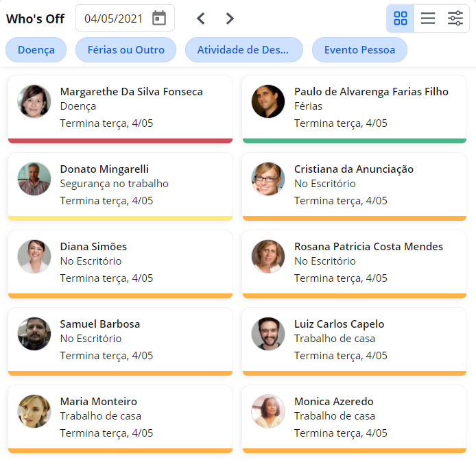The width and height of the screenshot is (476, 460).
Task: Open the calendar date picker icon
Action: pos(159,19)
